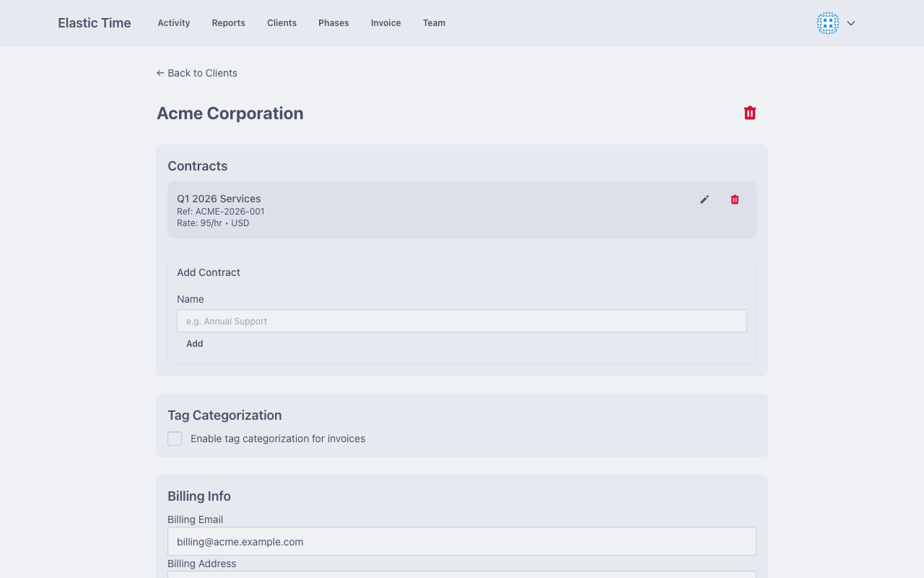
Task: Open the Team page
Action: (x=434, y=22)
